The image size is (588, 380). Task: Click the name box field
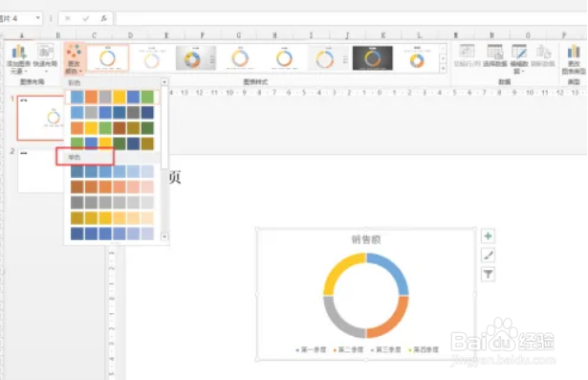coord(17,18)
